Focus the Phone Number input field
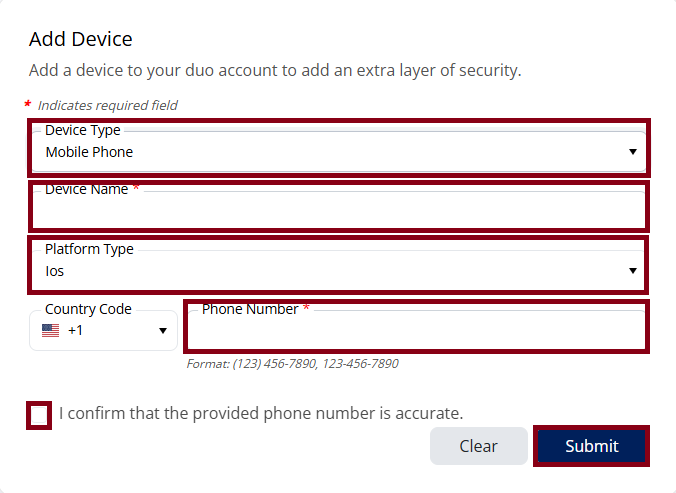676x493 pixels. click(x=415, y=331)
